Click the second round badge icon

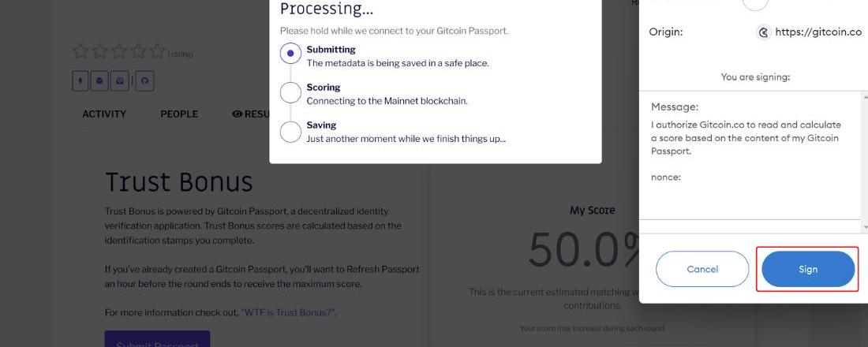click(x=100, y=80)
